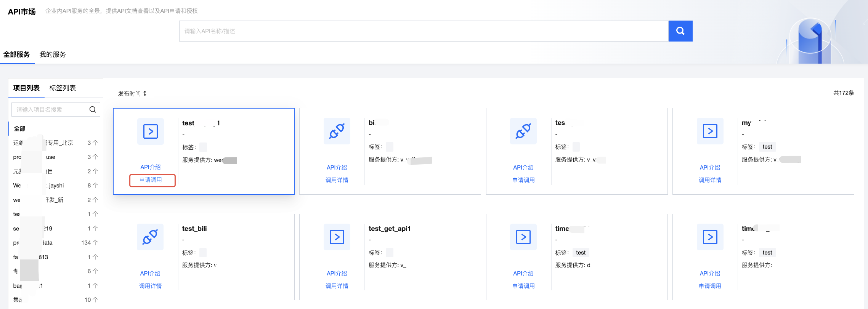868x309 pixels.
Task: Open API介绍 for test_get_api1
Action: coord(337,273)
